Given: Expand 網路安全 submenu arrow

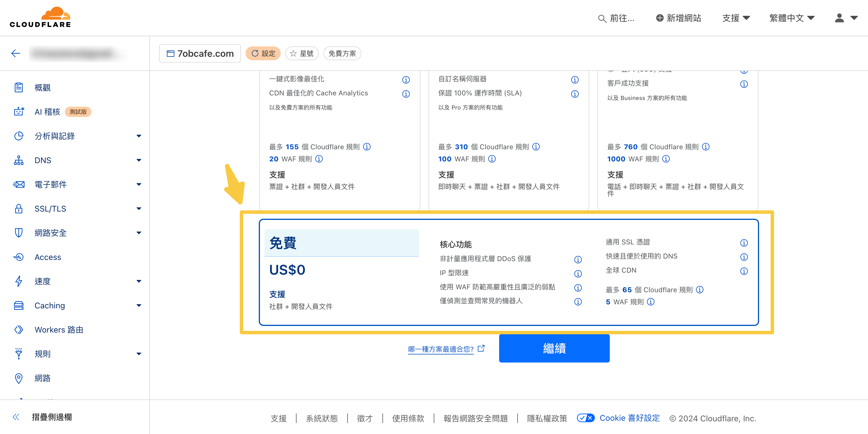Looking at the screenshot, I should (139, 233).
